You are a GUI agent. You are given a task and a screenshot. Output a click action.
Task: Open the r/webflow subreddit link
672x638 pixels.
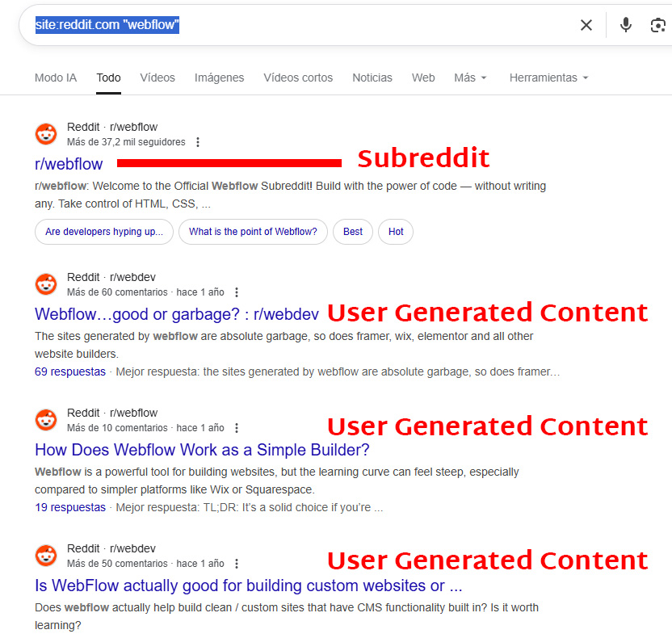click(69, 164)
